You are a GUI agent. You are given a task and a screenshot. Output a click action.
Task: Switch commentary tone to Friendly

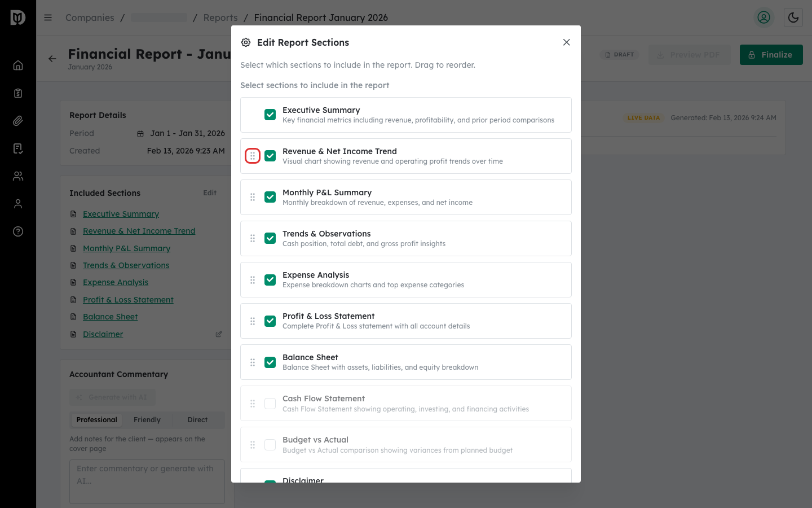(147, 419)
